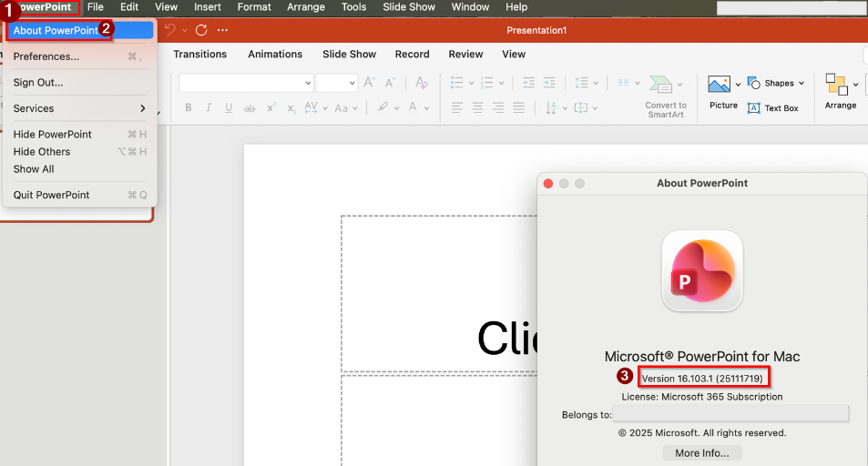The height and width of the screenshot is (466, 868).
Task: Open the font color picker
Action: tap(414, 108)
